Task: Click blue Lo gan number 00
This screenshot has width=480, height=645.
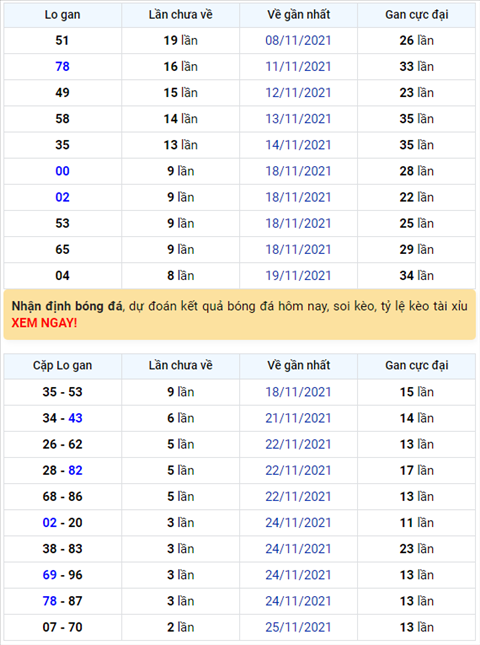Action: tap(62, 171)
